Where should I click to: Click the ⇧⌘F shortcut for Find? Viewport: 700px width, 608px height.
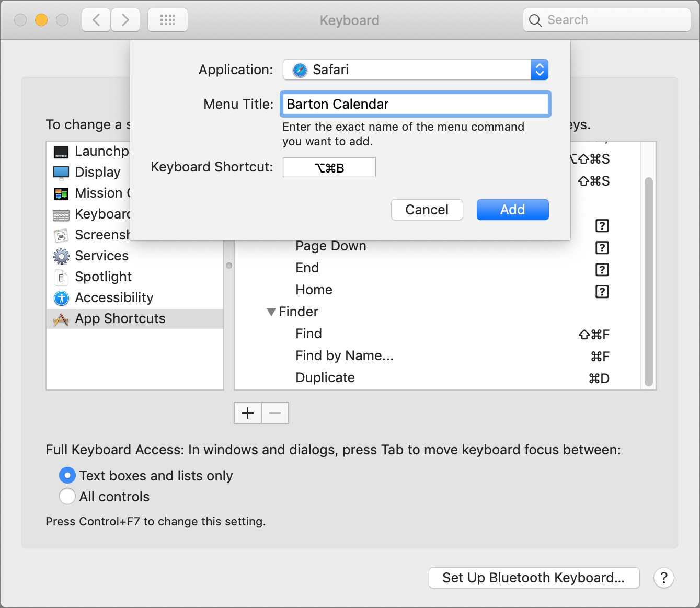pos(594,335)
